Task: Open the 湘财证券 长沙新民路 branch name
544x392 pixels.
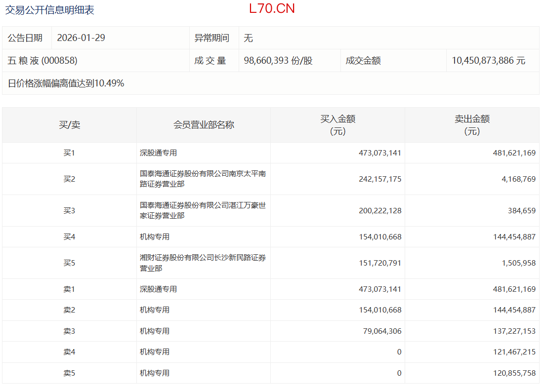Action: pyautogui.click(x=203, y=263)
